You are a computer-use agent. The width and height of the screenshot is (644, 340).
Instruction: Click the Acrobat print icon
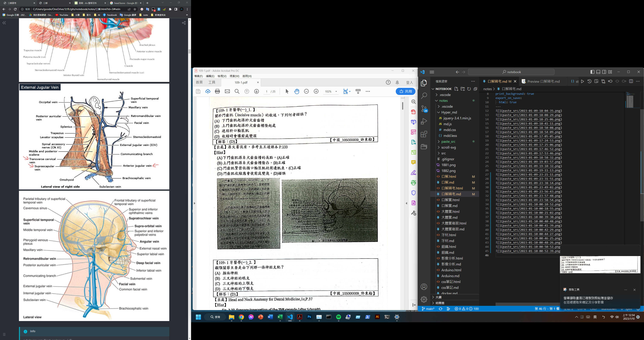(217, 91)
